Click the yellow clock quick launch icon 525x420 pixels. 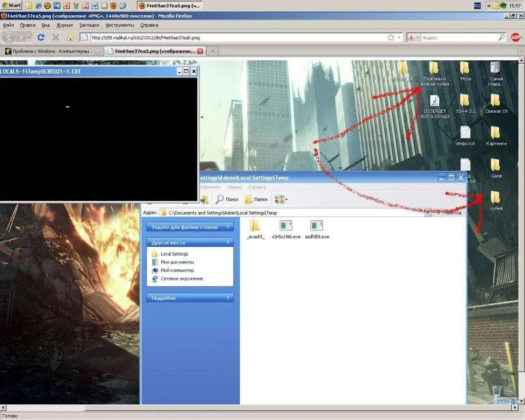[29, 5]
